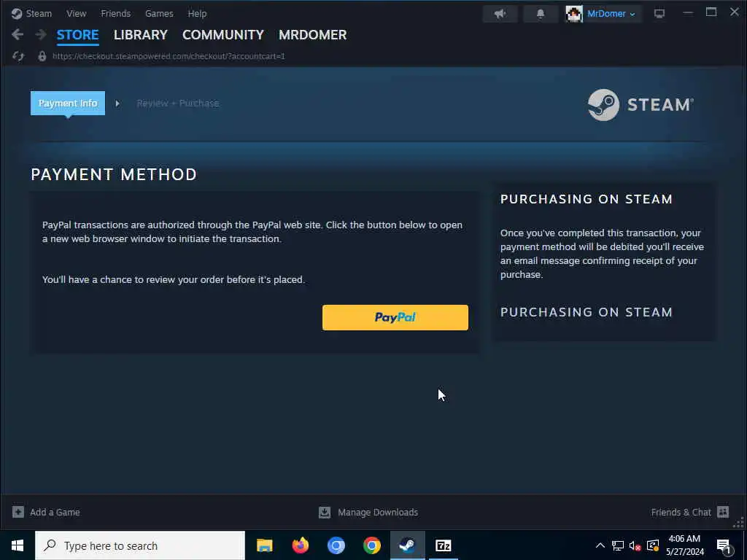Open Google Chrome from taskbar
Image resolution: width=747 pixels, height=560 pixels.
[x=371, y=545]
